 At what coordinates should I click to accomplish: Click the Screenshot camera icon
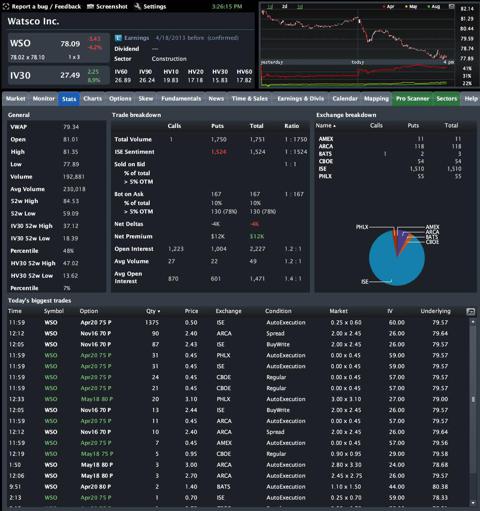[x=90, y=6]
